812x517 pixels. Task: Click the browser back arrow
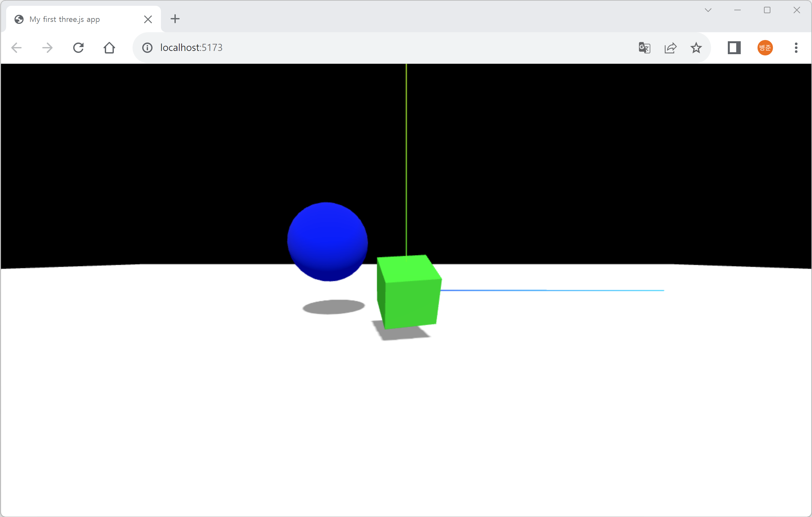[16, 48]
